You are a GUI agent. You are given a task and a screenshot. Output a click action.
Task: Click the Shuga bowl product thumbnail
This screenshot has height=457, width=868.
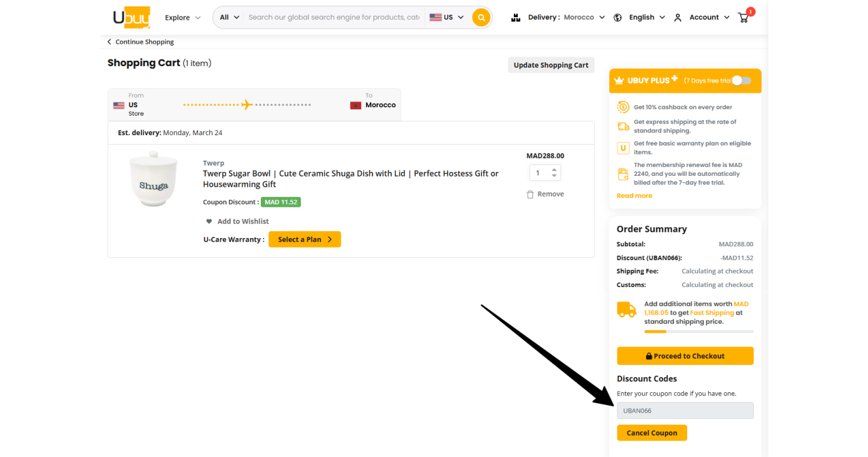(x=153, y=179)
